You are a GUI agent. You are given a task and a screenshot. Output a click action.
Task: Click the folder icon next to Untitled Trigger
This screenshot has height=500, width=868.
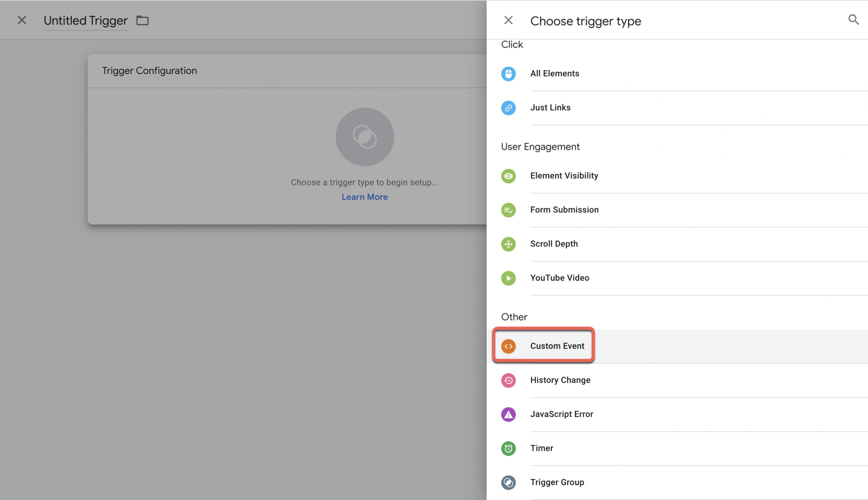(x=143, y=20)
